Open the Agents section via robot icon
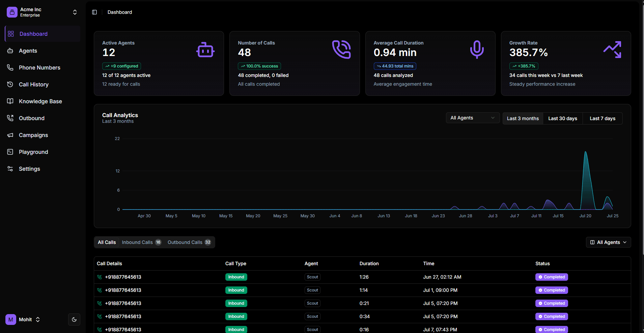This screenshot has height=333, width=644. [x=10, y=51]
